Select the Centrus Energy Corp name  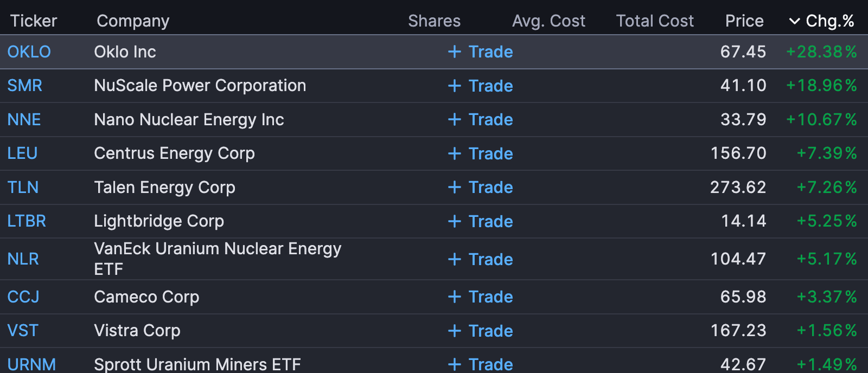pos(174,153)
